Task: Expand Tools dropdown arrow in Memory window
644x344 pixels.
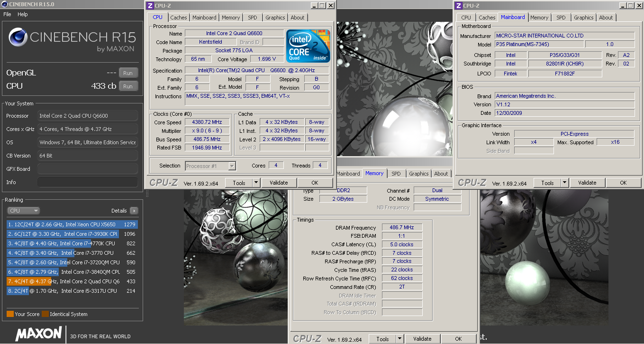Action: point(399,339)
